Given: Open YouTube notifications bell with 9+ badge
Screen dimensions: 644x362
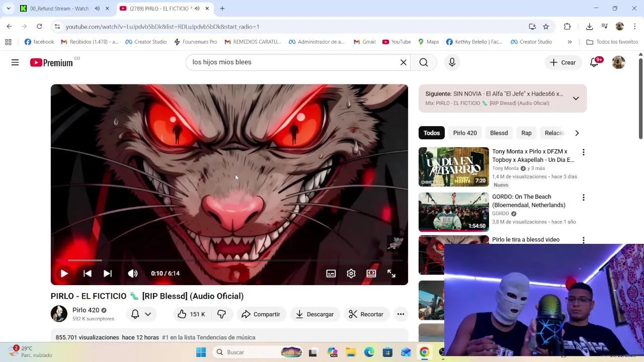Looking at the screenshot, I should click(x=594, y=62).
